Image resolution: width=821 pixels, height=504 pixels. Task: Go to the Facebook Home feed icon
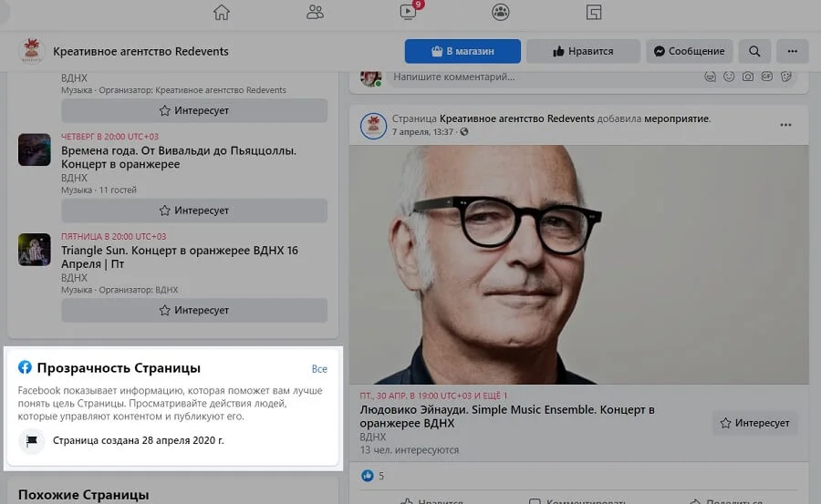(222, 13)
